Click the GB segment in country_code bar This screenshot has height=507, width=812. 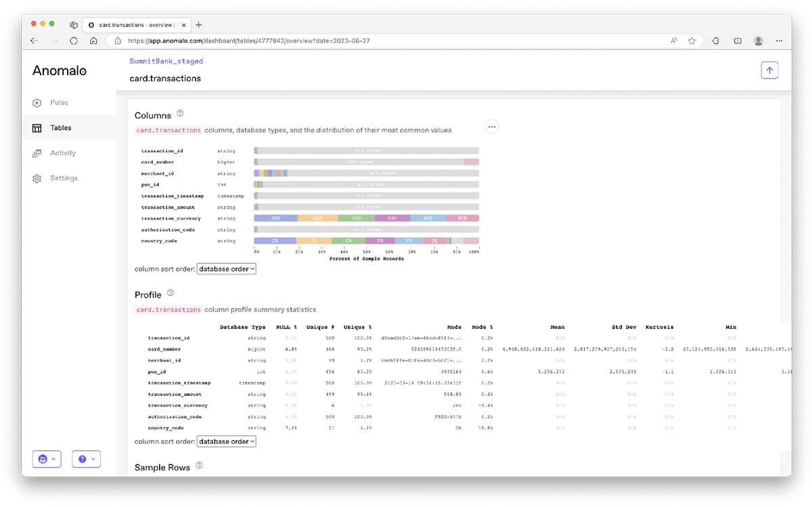(275, 241)
